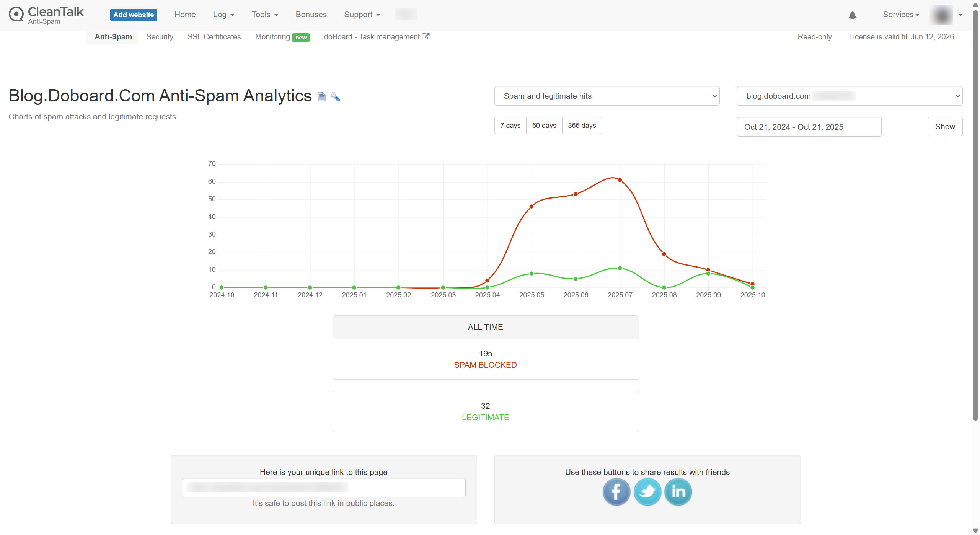Click the CleanTalk logo
Image resolution: width=980 pixels, height=535 pixels.
(x=46, y=15)
